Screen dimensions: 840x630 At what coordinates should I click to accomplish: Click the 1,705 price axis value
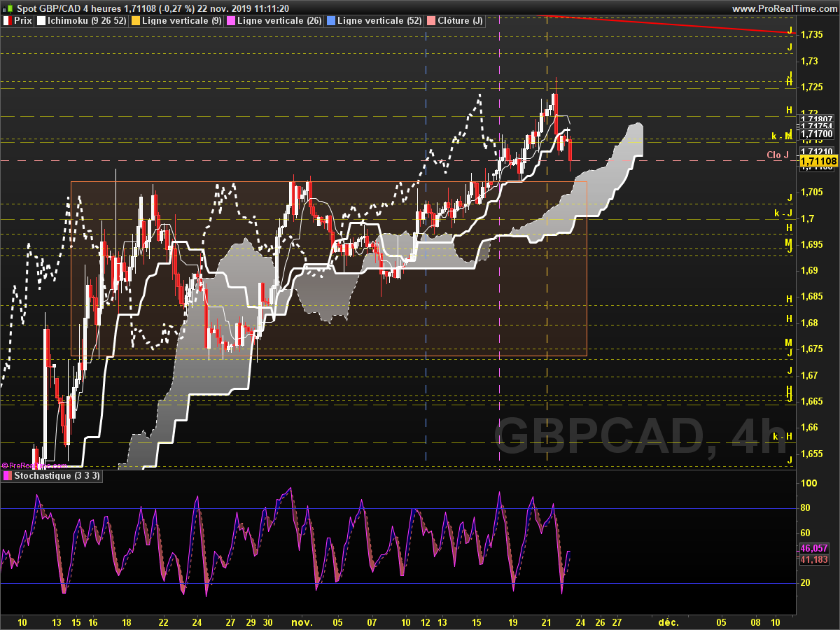point(812,192)
